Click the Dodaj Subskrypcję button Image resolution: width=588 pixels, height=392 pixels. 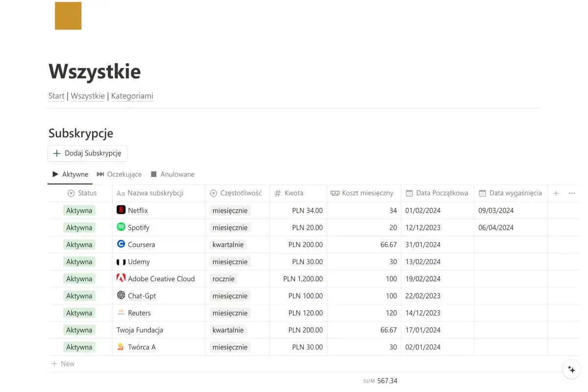point(88,153)
